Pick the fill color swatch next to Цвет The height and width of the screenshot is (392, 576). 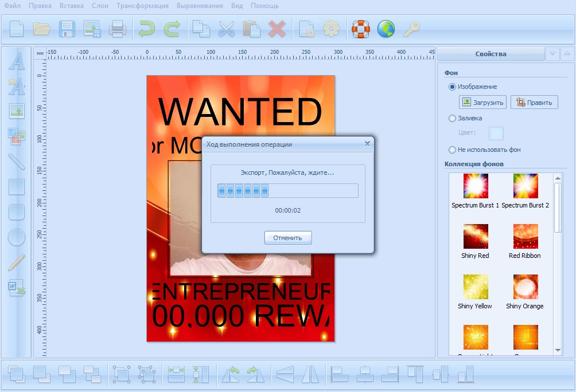(x=496, y=133)
